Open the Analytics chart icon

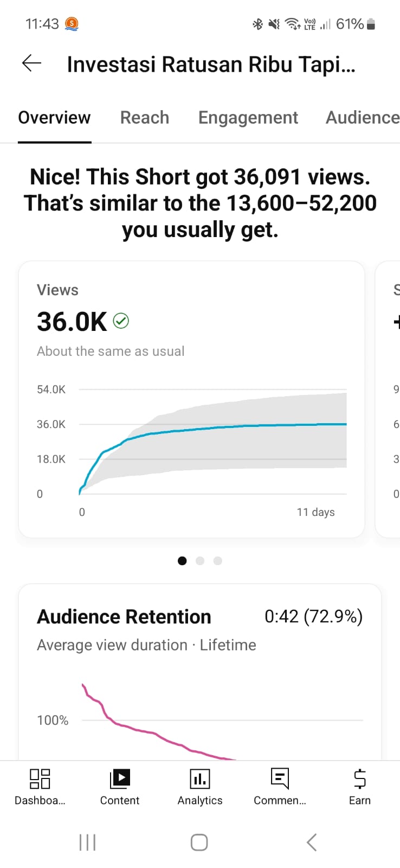pos(200,779)
